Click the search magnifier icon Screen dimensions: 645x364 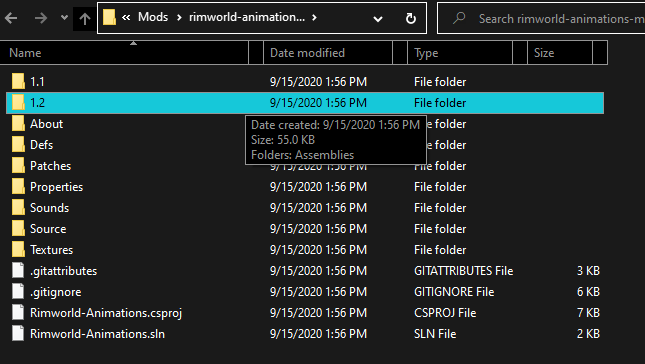click(459, 18)
